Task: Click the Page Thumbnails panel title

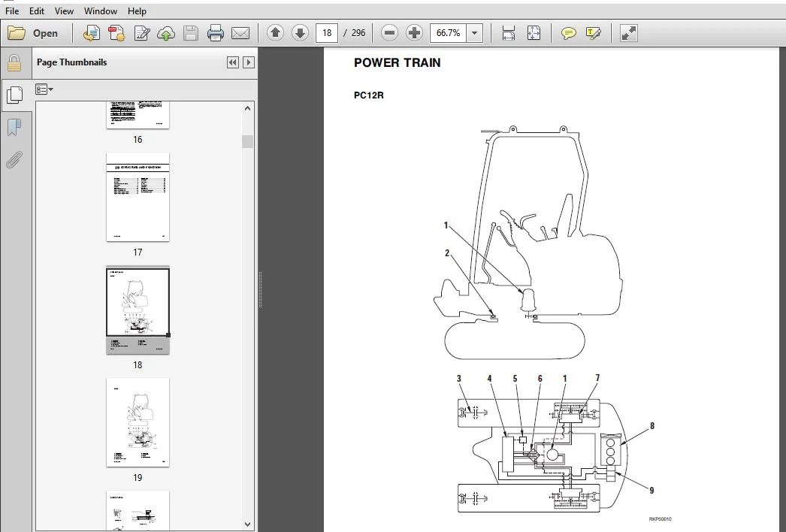Action: click(x=71, y=62)
